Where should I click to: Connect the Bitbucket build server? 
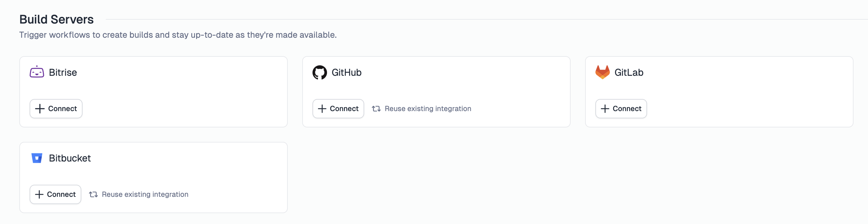[55, 194]
